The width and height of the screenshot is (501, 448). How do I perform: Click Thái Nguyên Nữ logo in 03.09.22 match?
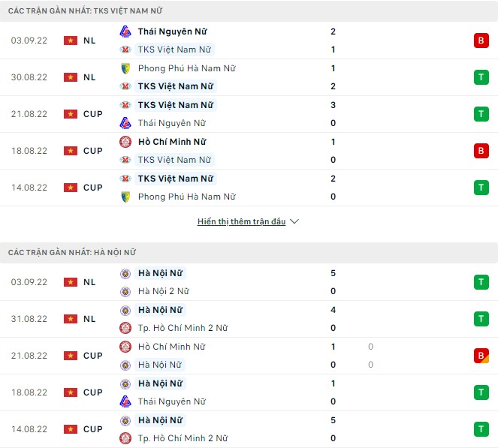tap(125, 32)
